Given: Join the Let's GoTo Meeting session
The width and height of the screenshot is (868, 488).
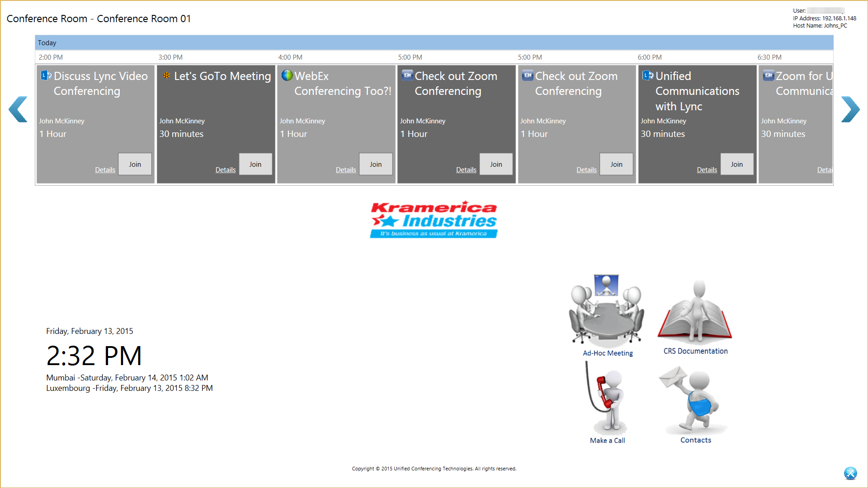Looking at the screenshot, I should [x=255, y=164].
